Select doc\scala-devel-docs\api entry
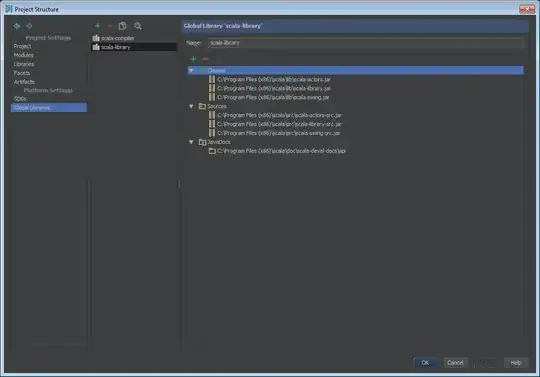This screenshot has width=540, height=377. pyautogui.click(x=281, y=151)
